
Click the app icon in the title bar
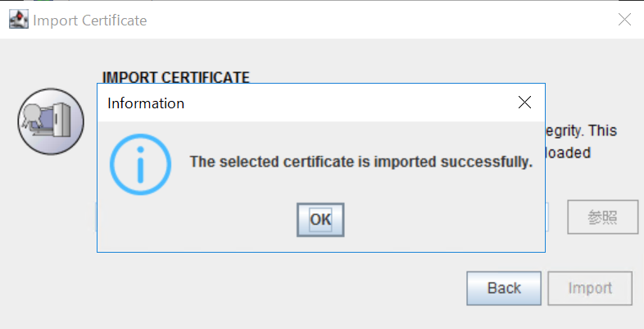pos(18,20)
